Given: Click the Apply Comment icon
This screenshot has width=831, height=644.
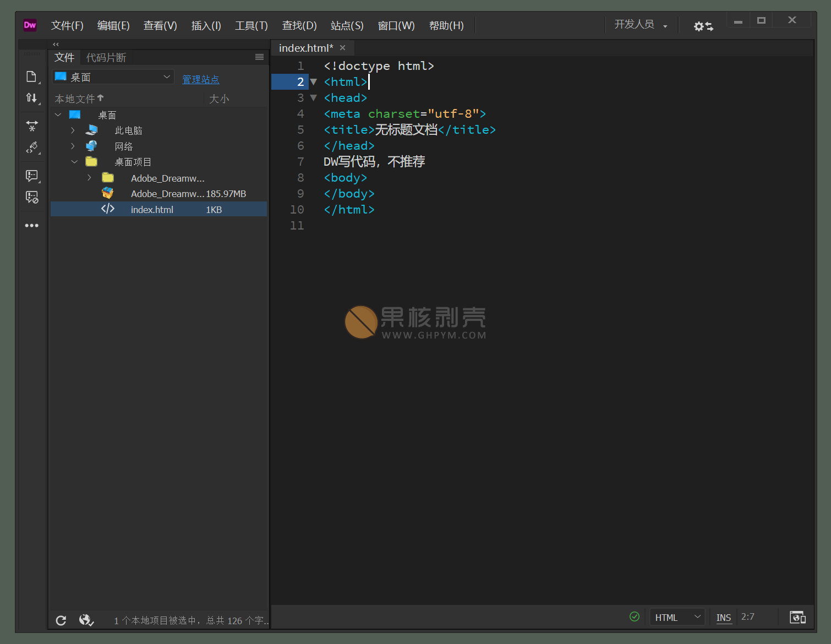Looking at the screenshot, I should point(32,176).
